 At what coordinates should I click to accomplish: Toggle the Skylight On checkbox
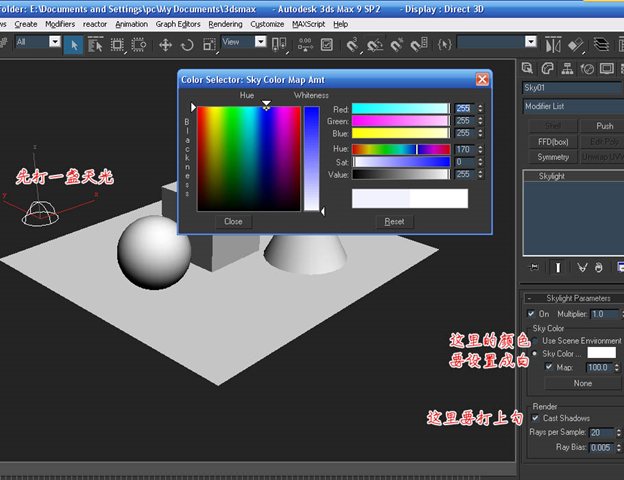click(531, 314)
